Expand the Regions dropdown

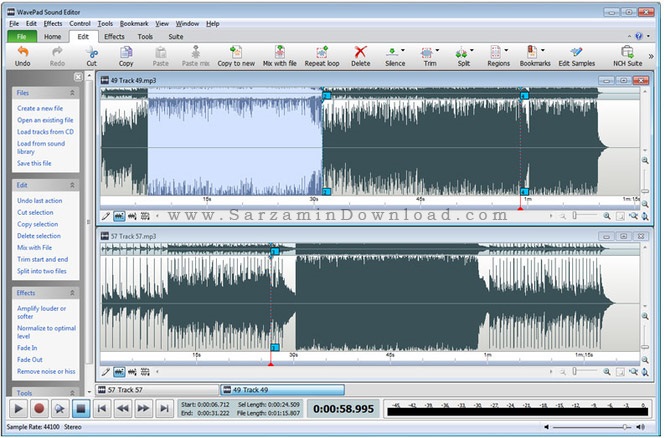[507, 50]
